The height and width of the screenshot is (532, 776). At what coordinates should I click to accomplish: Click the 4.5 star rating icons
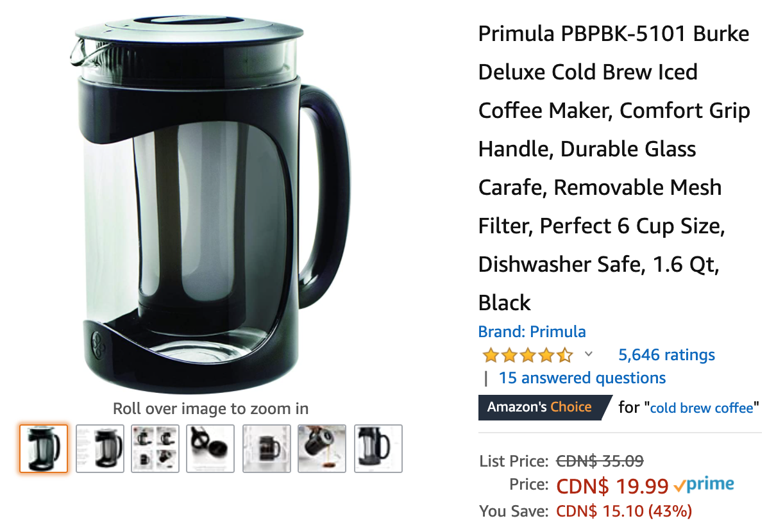[528, 354]
